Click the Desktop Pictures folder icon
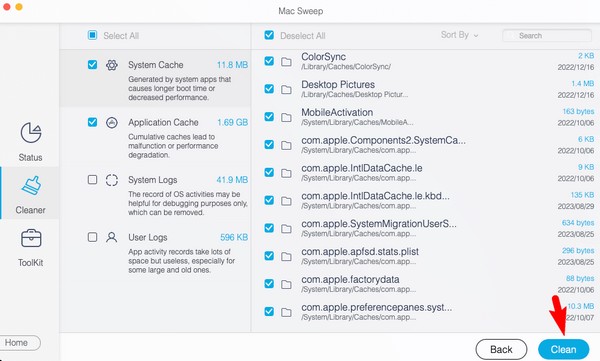 point(286,90)
